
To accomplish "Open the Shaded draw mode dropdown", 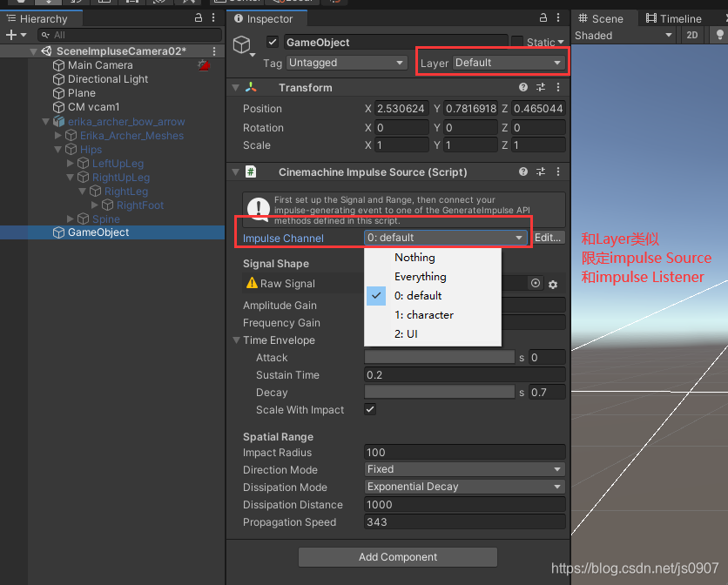I will pyautogui.click(x=624, y=36).
